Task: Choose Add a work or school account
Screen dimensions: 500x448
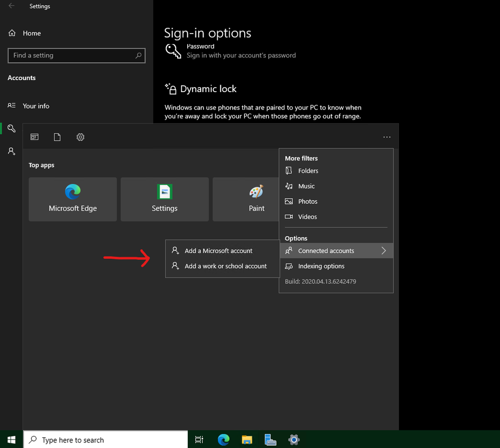Action: pos(223,266)
